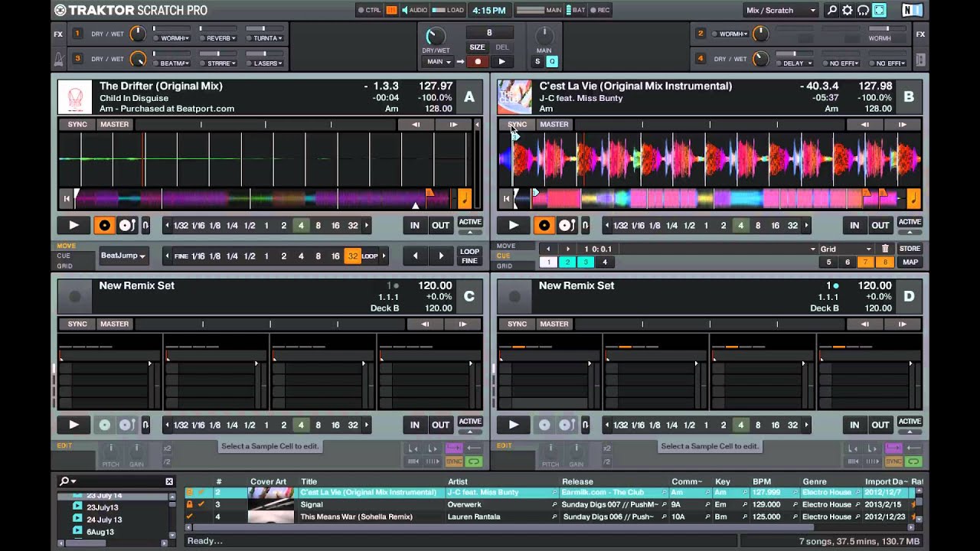Click the orange cue button on Deck A
Viewport: 980px width, 551px height.
click(104, 225)
